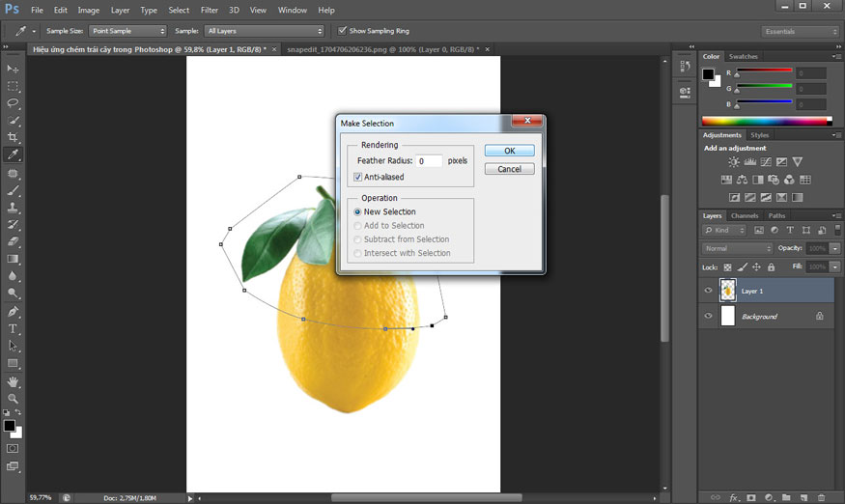This screenshot has height=504, width=845.
Task: Switch to the Channels tab
Action: 745,215
